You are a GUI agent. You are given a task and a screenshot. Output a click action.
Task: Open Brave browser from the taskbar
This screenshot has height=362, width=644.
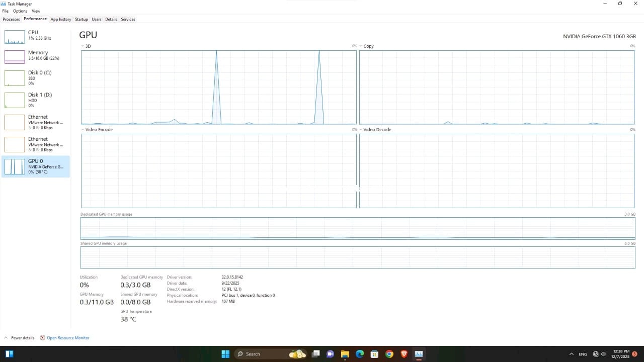click(404, 354)
